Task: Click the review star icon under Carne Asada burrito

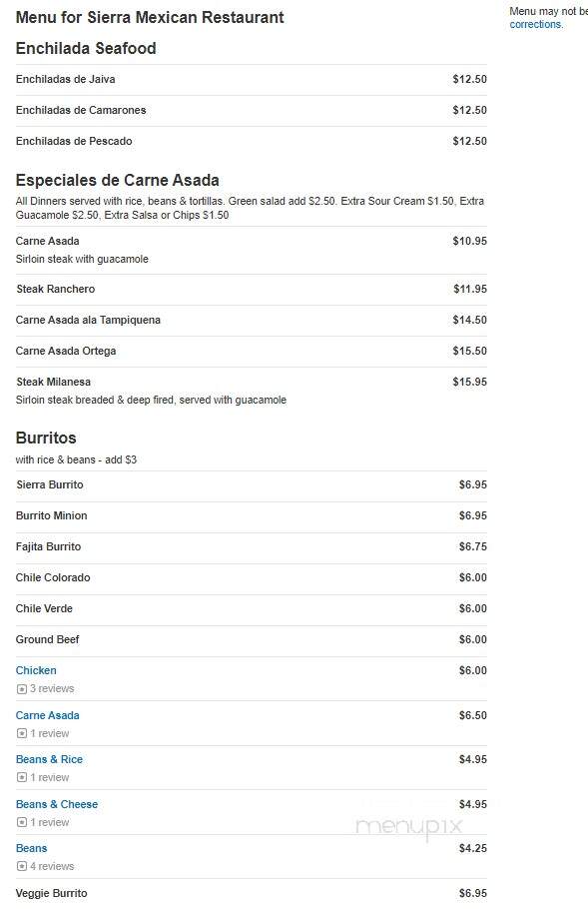Action: point(22,734)
